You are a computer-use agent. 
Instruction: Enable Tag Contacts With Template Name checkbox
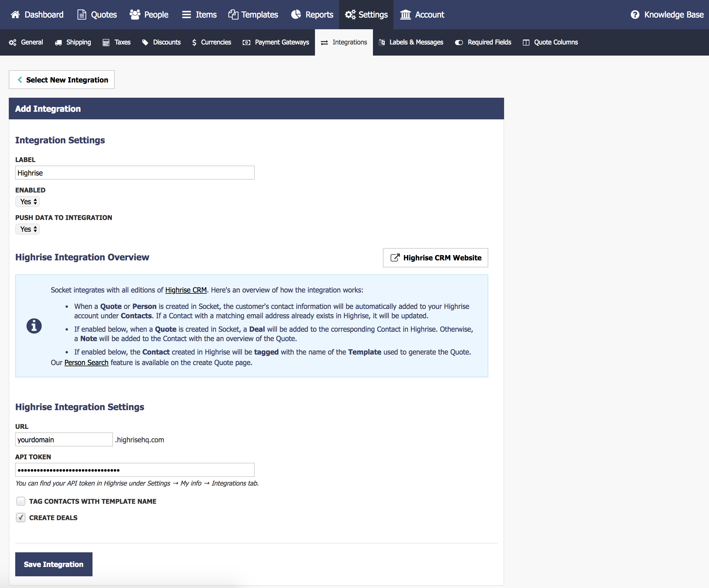click(x=21, y=501)
